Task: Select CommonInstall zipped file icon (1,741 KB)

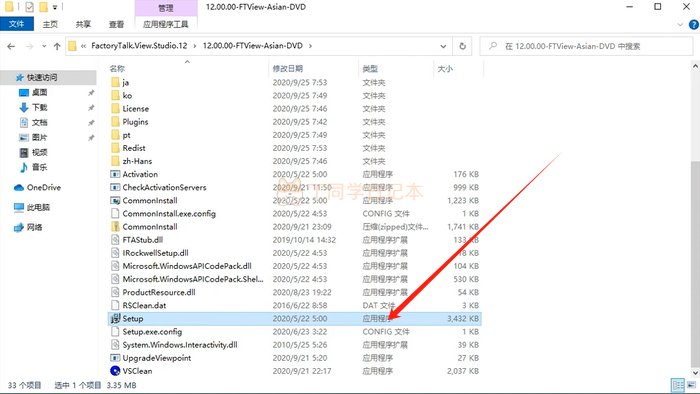Action: click(115, 226)
